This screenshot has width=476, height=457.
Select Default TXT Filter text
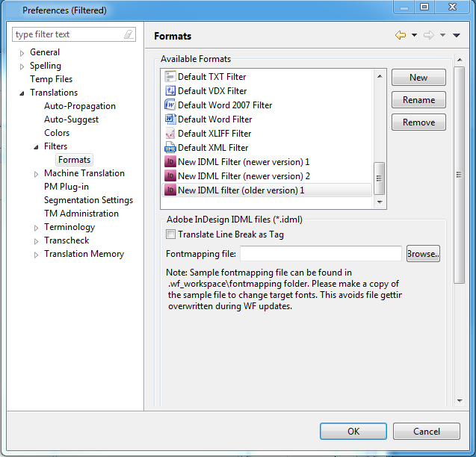212,76
